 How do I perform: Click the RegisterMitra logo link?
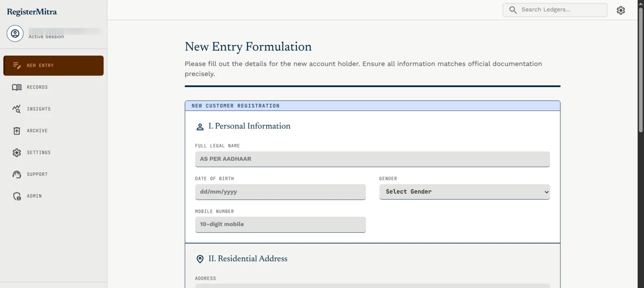[x=32, y=12]
